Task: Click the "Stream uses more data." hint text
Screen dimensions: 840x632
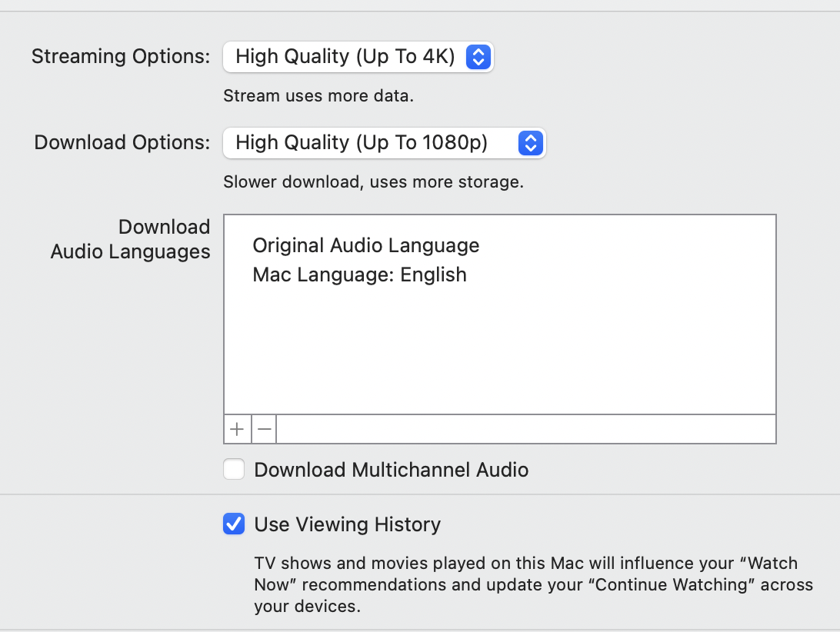Action: tap(318, 96)
